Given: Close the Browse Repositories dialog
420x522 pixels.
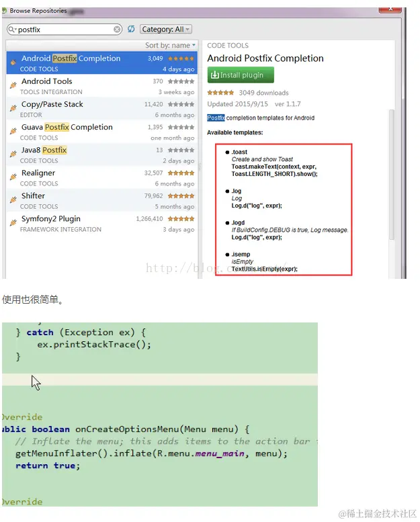Looking at the screenshot, I should pos(390,9).
